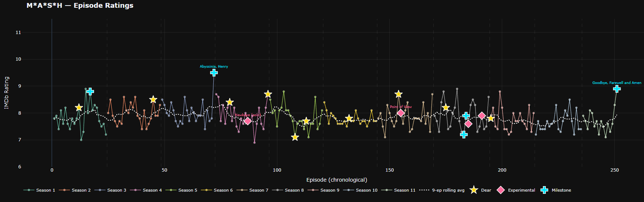The image size is (644, 202).
Task: Click the y-axis tick label 9
Action: point(20,86)
